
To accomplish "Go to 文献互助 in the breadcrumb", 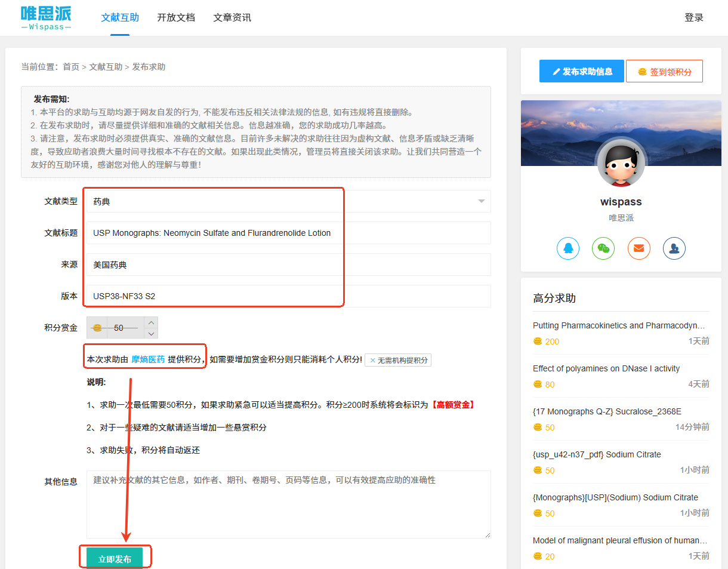I will pos(106,67).
